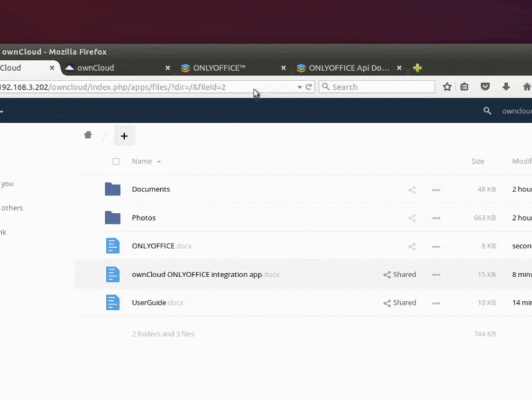Screen dimensions: 532x399
Task: Open Firefox downloads arrow icon
Action: 506,87
